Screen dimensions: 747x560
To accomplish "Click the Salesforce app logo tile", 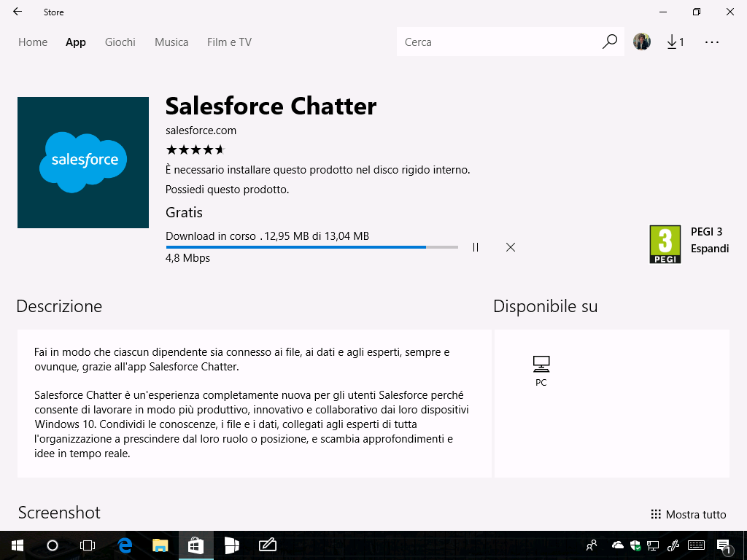I will point(83,163).
